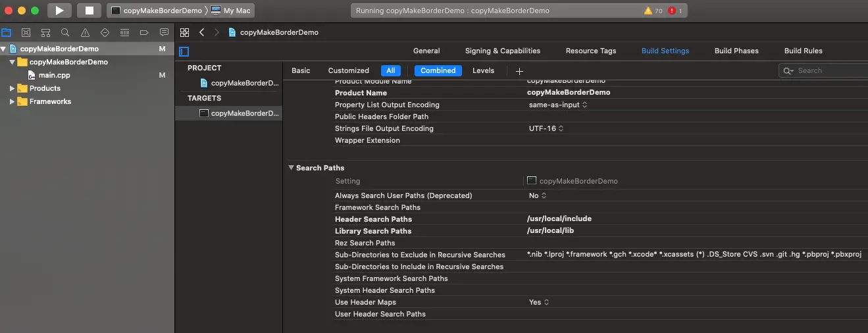This screenshot has height=333, width=868.
Task: Open the Use Header Maps Yes dropdown
Action: coord(538,302)
